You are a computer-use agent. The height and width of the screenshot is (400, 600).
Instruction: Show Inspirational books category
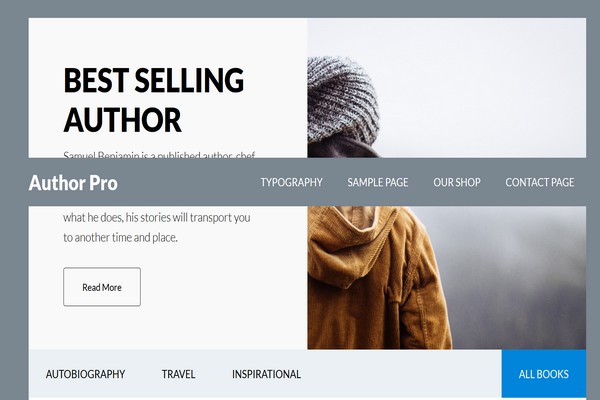(266, 374)
